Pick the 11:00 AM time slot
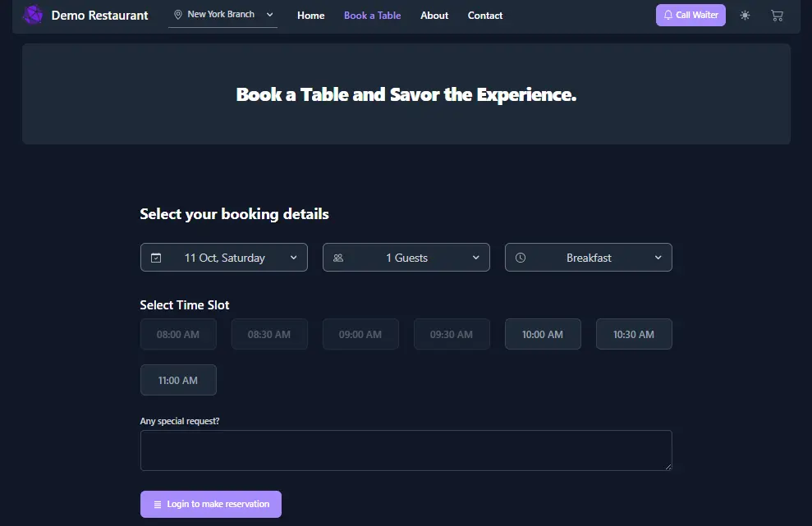Viewport: 812px width, 526px height. (x=178, y=380)
